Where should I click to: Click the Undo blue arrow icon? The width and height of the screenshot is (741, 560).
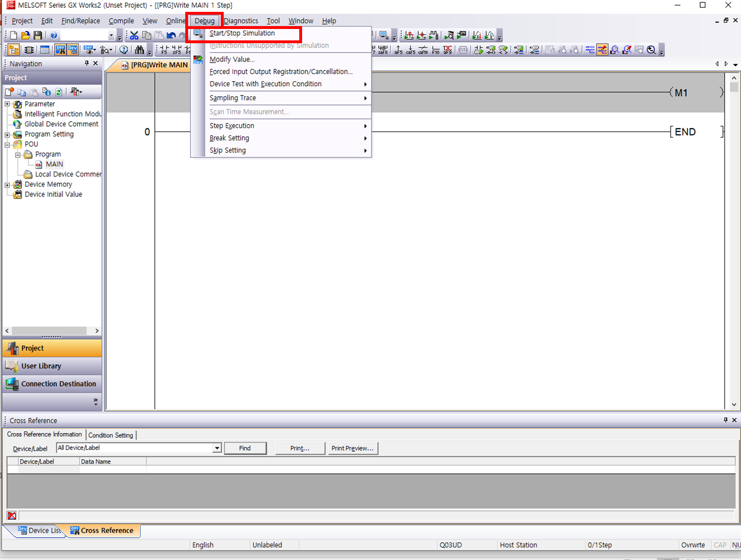point(171,36)
